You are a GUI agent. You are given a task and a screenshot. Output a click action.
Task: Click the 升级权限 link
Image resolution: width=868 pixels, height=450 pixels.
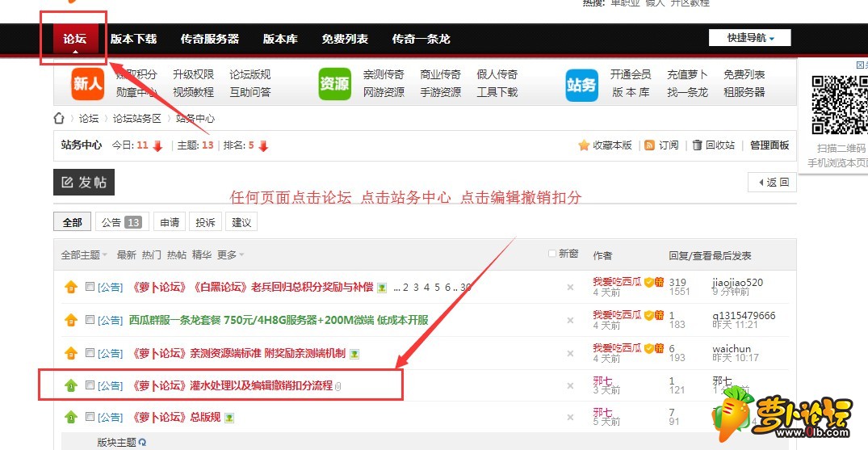point(193,74)
